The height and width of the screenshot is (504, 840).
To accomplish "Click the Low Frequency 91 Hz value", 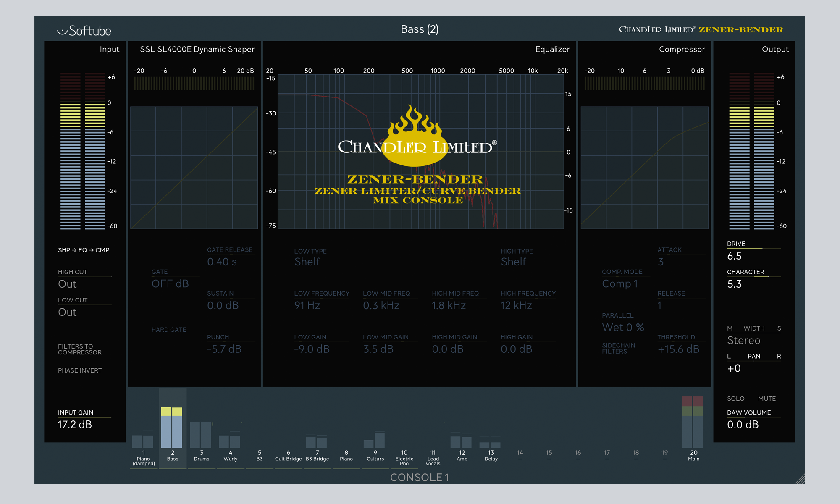I will [x=307, y=306].
